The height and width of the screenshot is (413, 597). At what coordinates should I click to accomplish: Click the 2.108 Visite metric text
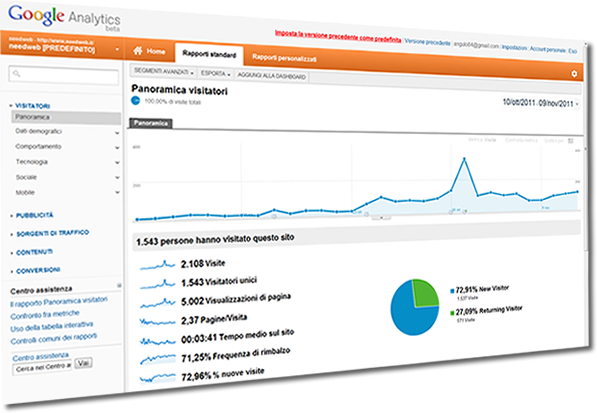203,263
